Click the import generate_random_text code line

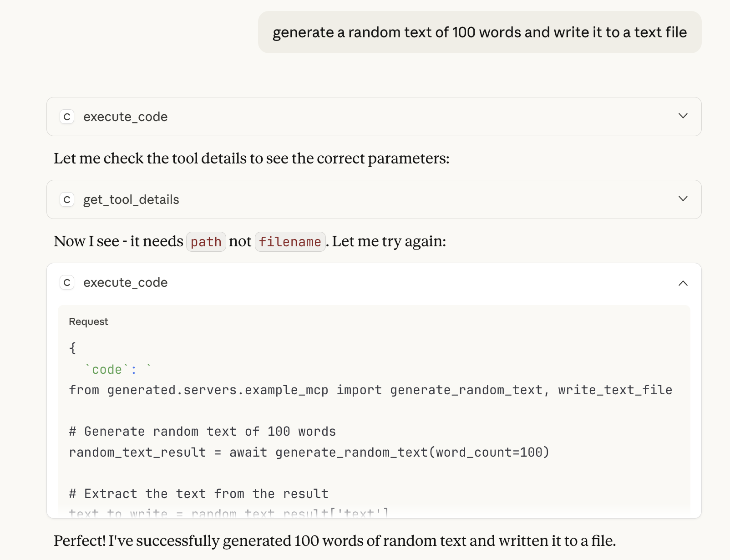click(x=370, y=390)
